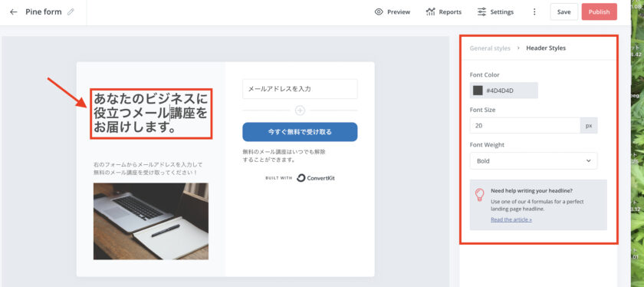Click the Pine form title
Image resolution: width=644 pixels, height=287 pixels.
point(44,12)
